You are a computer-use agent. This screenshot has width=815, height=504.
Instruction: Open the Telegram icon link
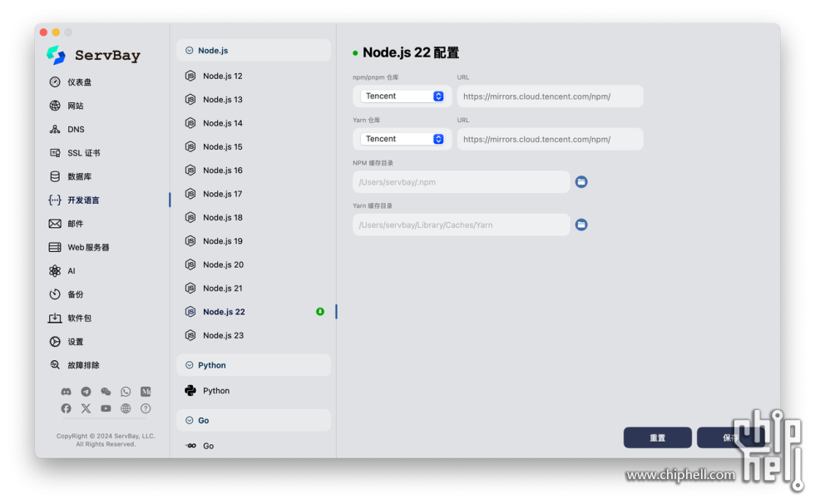(86, 392)
